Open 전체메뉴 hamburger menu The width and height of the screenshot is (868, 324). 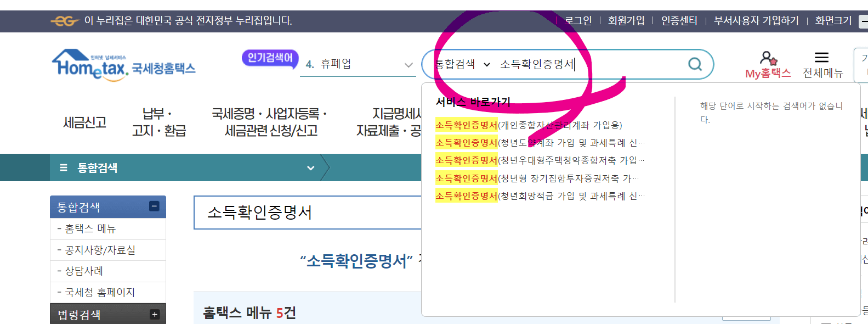[x=821, y=58]
